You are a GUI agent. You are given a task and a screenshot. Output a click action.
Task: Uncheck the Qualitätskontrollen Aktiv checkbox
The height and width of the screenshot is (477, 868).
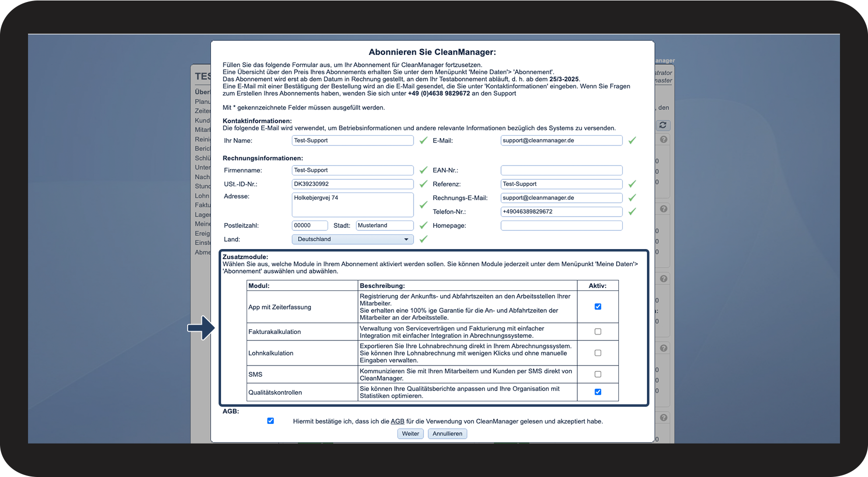tap(598, 392)
